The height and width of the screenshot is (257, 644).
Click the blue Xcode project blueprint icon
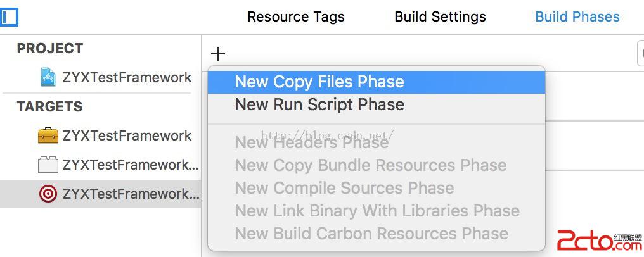click(x=48, y=77)
